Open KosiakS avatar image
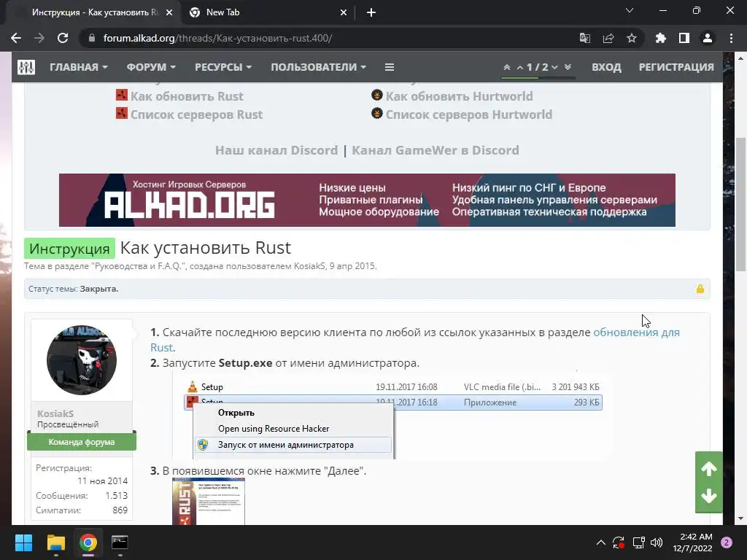The height and width of the screenshot is (560, 747). 82,360
